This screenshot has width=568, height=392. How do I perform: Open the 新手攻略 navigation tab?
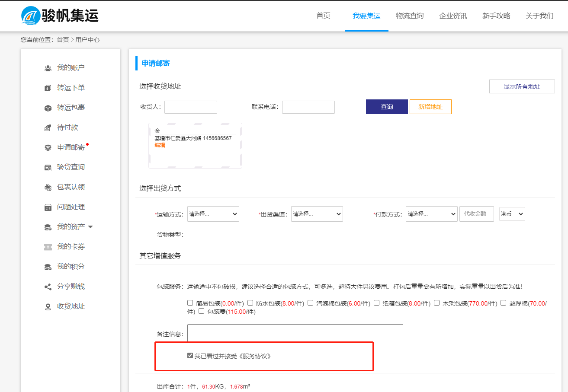496,16
